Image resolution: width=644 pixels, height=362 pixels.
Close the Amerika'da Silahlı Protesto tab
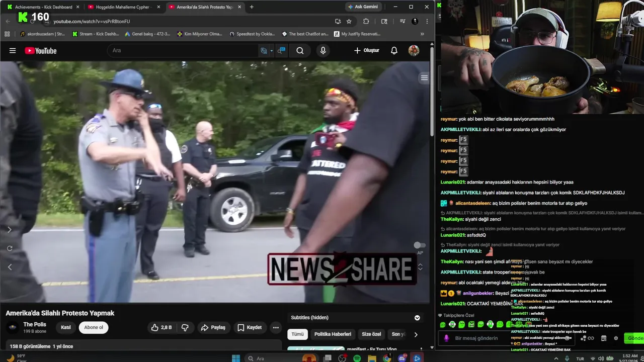point(239,7)
